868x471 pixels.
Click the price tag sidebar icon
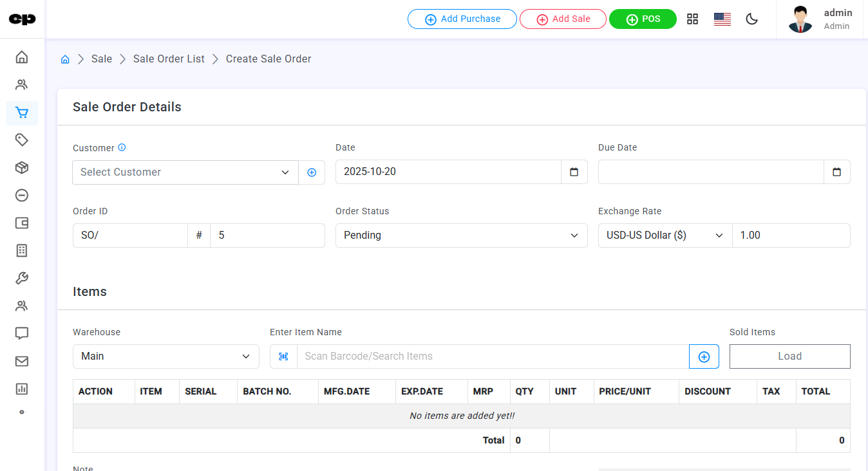tap(22, 140)
